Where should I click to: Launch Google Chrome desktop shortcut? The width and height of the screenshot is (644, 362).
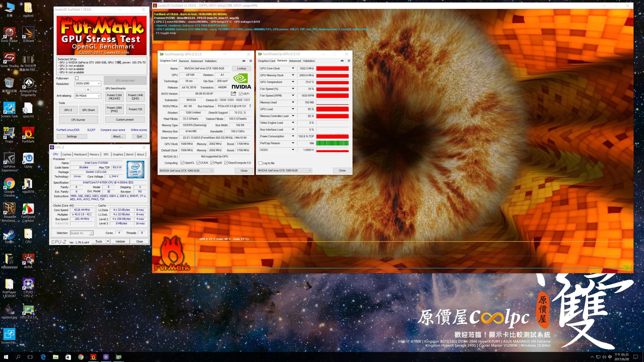click(9, 188)
